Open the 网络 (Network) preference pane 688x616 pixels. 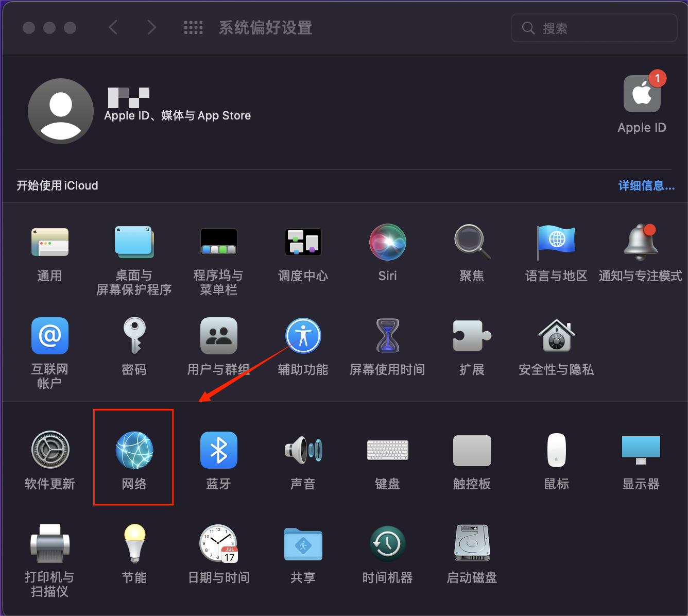coord(134,451)
